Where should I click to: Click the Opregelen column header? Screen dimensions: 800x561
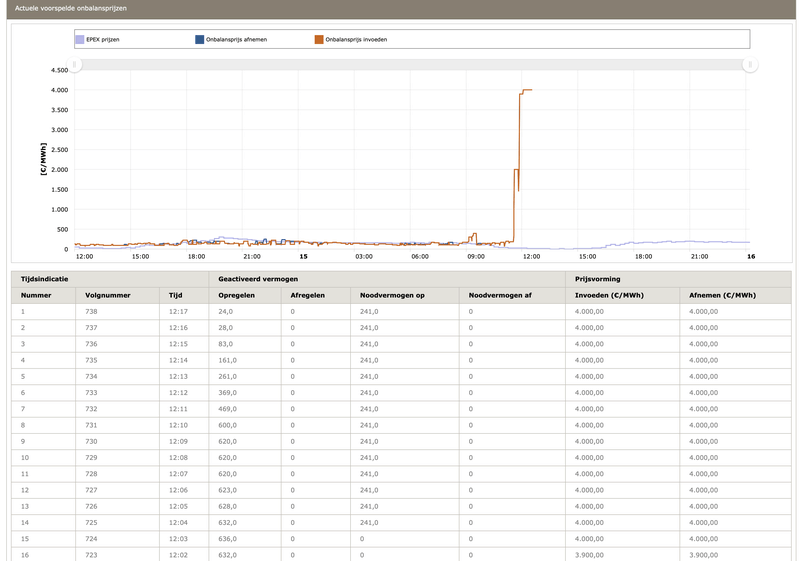[236, 295]
